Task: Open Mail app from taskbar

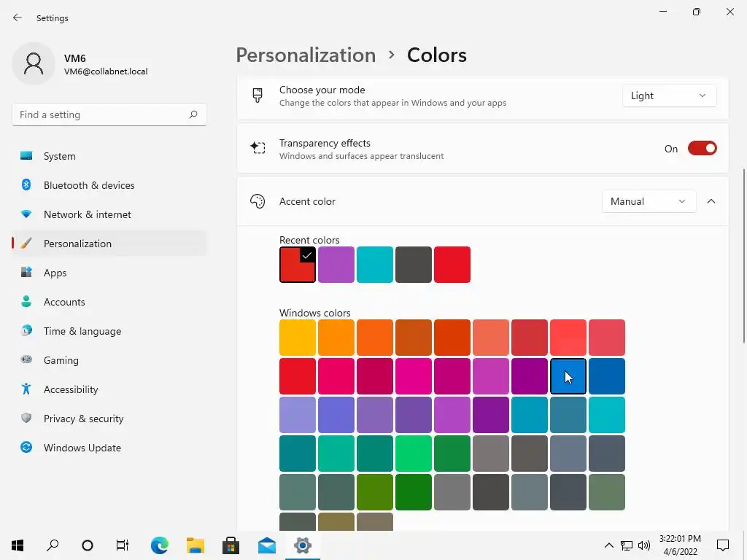Action: [x=267, y=545]
